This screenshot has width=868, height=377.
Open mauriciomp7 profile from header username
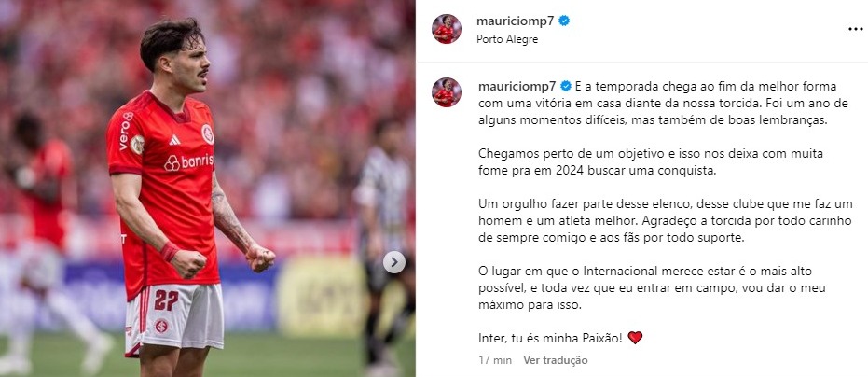click(516, 21)
